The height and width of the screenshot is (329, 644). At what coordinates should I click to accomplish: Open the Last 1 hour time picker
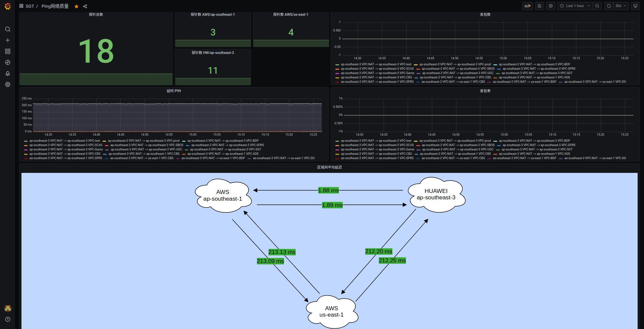pyautogui.click(x=575, y=6)
